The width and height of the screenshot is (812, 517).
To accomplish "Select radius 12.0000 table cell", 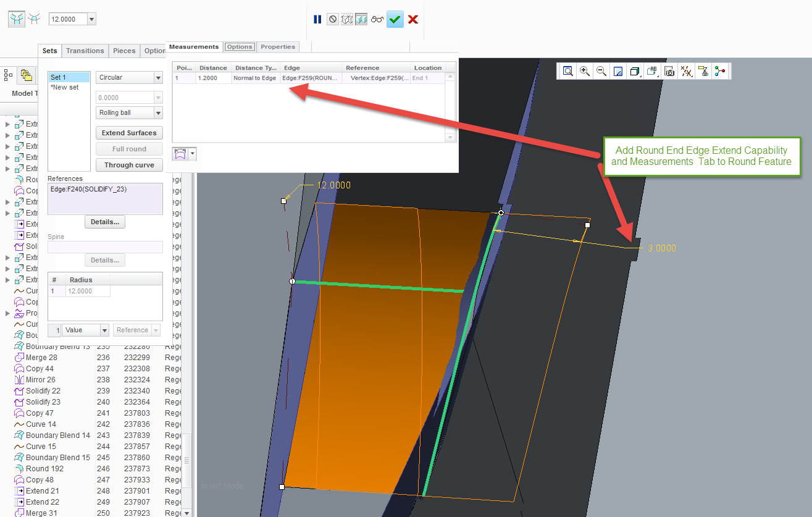I will pyautogui.click(x=88, y=291).
